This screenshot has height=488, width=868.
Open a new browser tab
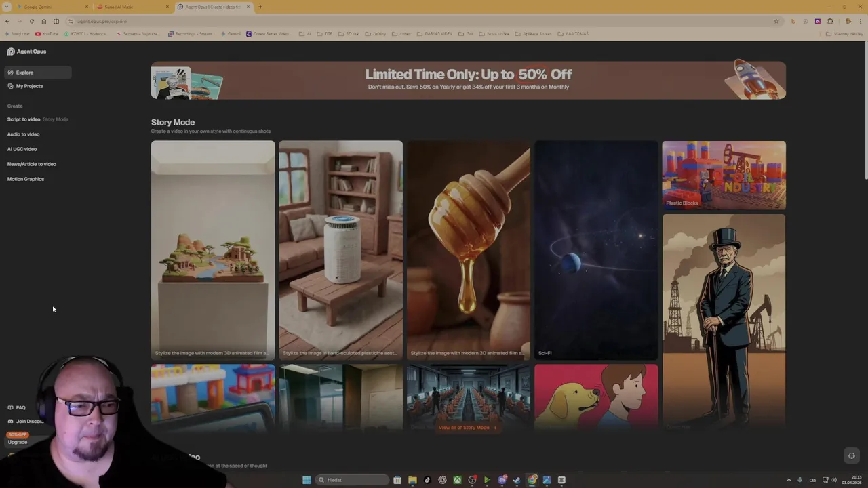(x=260, y=7)
